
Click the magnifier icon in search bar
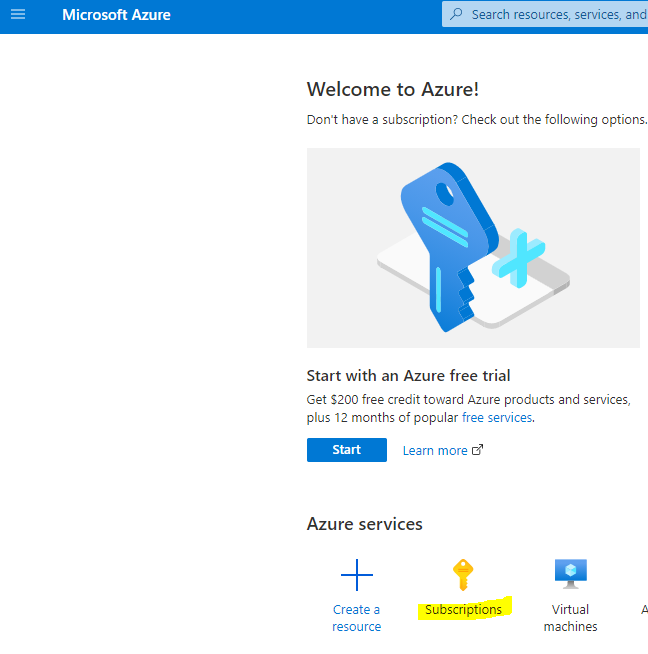[457, 15]
